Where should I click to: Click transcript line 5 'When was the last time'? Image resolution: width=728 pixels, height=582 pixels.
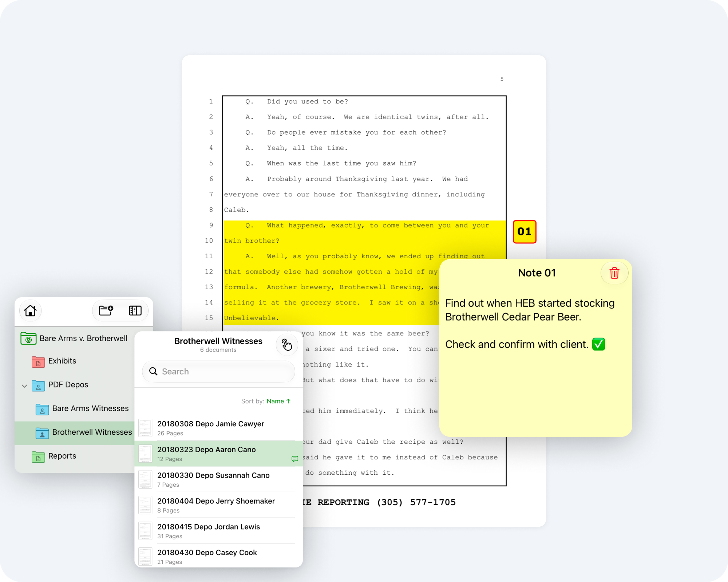[x=341, y=163]
